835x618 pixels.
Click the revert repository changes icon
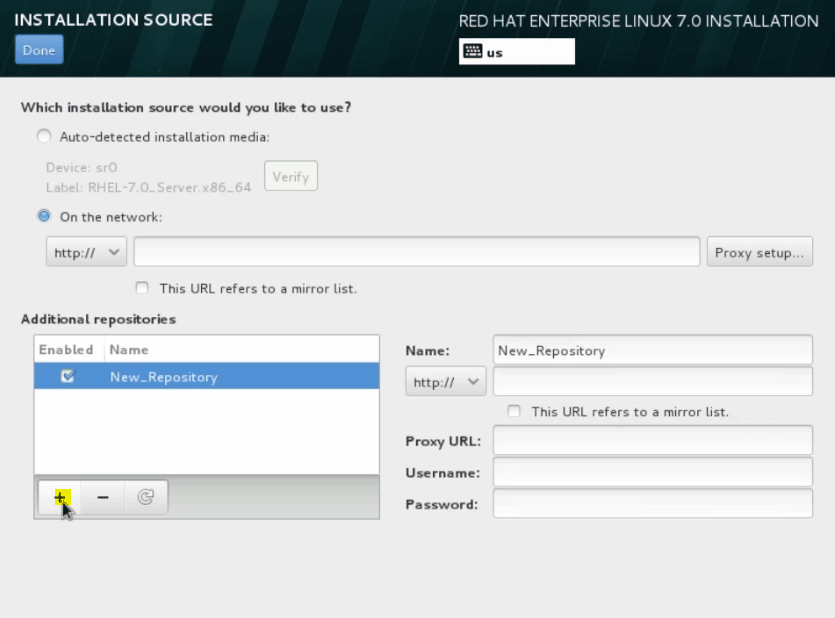pos(145,497)
